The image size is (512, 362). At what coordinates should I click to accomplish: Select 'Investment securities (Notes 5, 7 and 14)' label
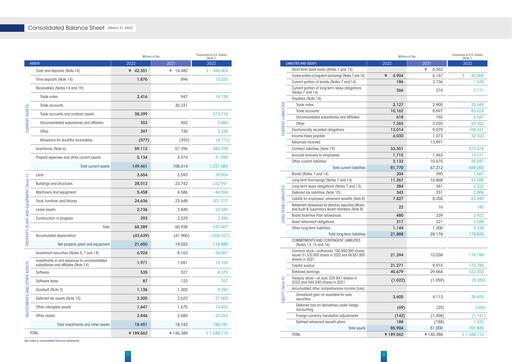pos(67,253)
